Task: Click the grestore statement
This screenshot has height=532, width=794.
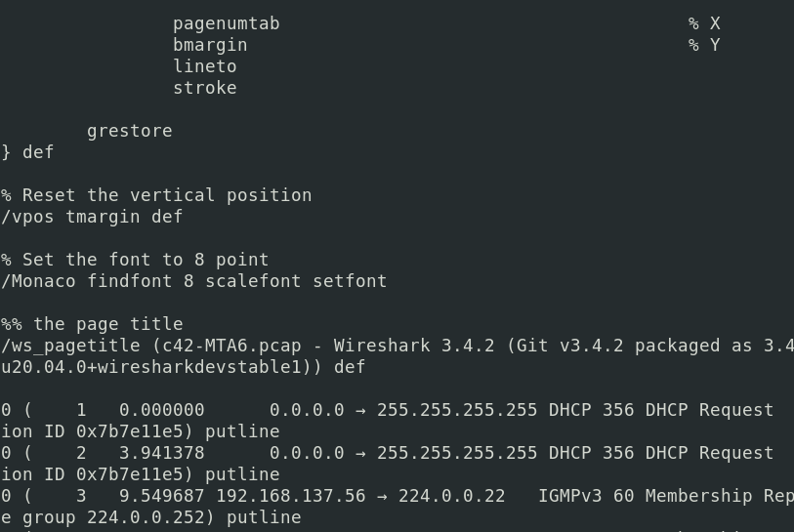Action: [129, 131]
